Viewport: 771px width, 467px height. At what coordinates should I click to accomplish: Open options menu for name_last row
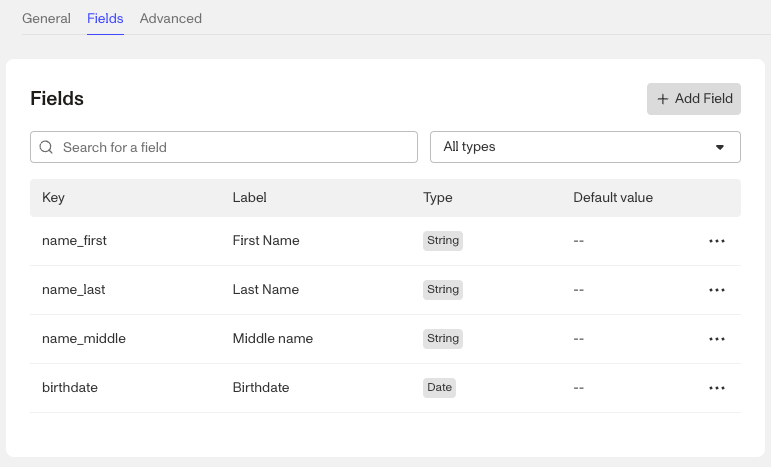(716, 290)
